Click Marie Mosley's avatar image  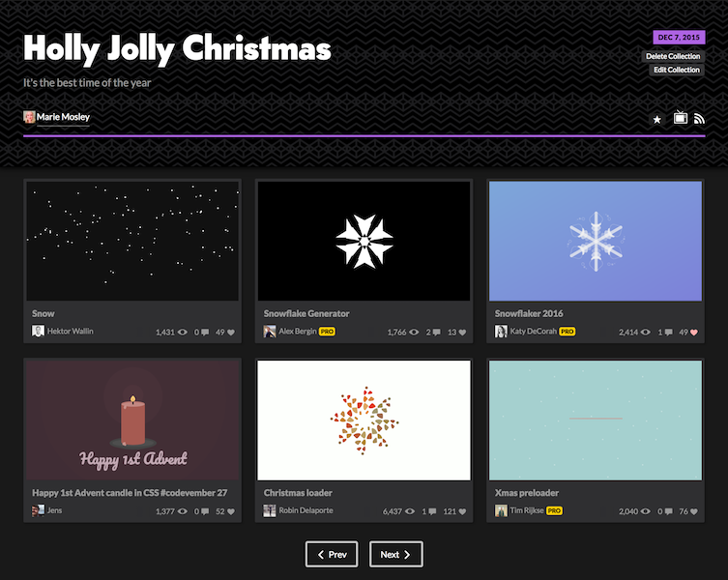29,117
